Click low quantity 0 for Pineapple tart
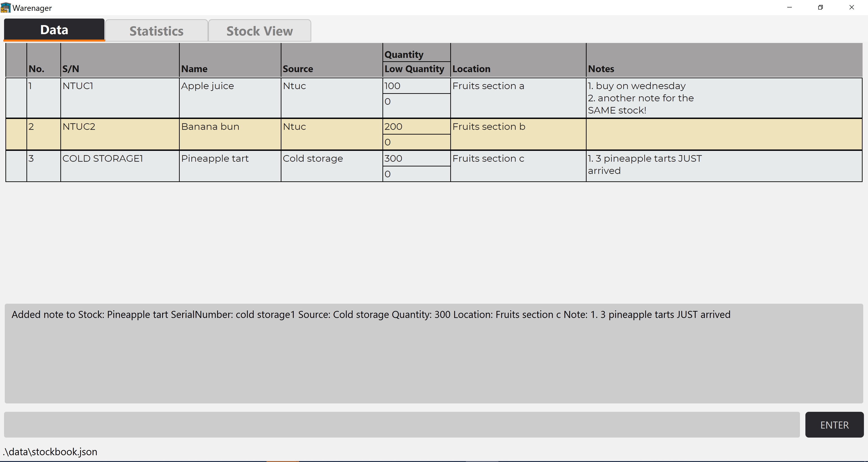 click(x=416, y=174)
